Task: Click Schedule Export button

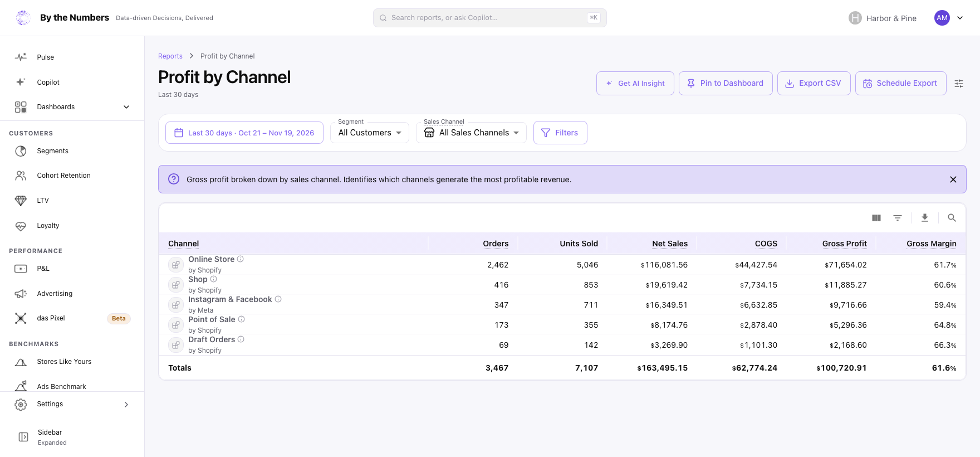Action: pyautogui.click(x=901, y=83)
